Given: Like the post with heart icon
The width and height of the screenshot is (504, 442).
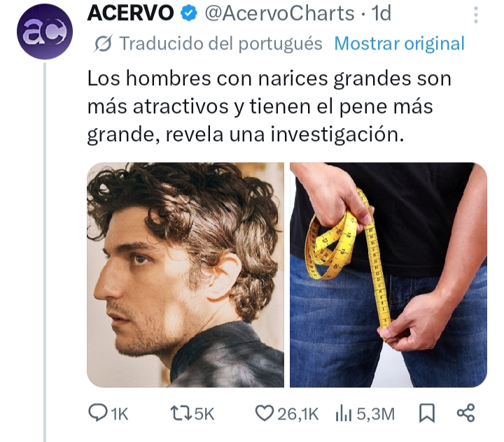Looking at the screenshot, I should click(264, 413).
